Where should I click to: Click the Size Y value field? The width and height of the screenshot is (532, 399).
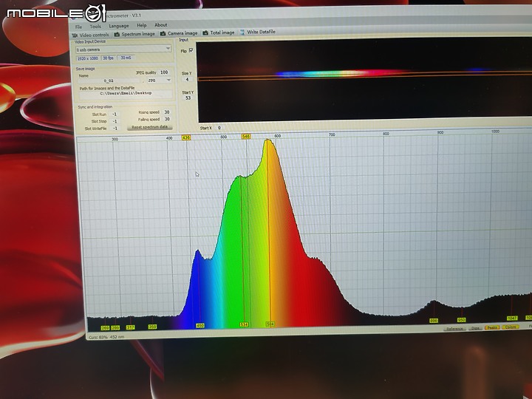tap(187, 79)
